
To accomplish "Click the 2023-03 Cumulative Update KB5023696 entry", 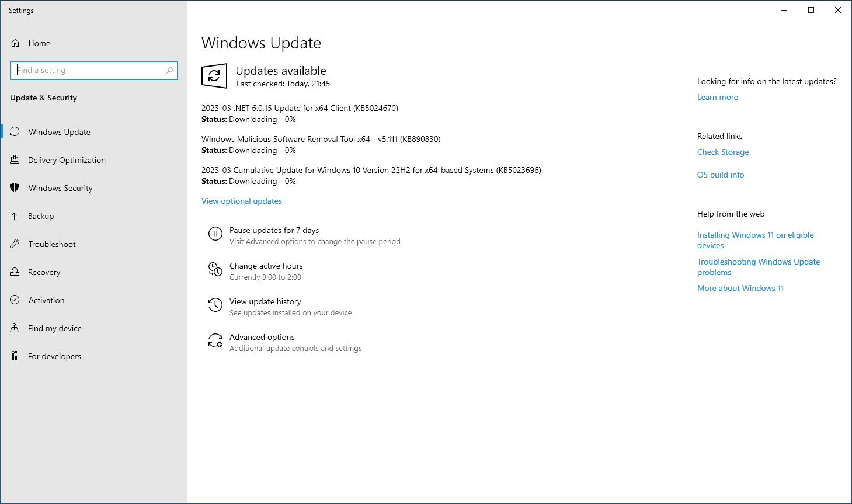I will pos(371,171).
